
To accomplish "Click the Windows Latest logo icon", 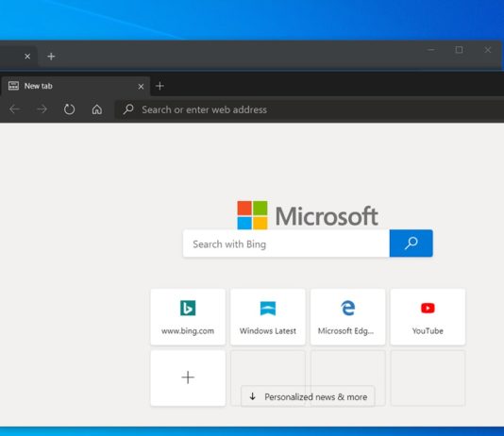I will click(268, 309).
